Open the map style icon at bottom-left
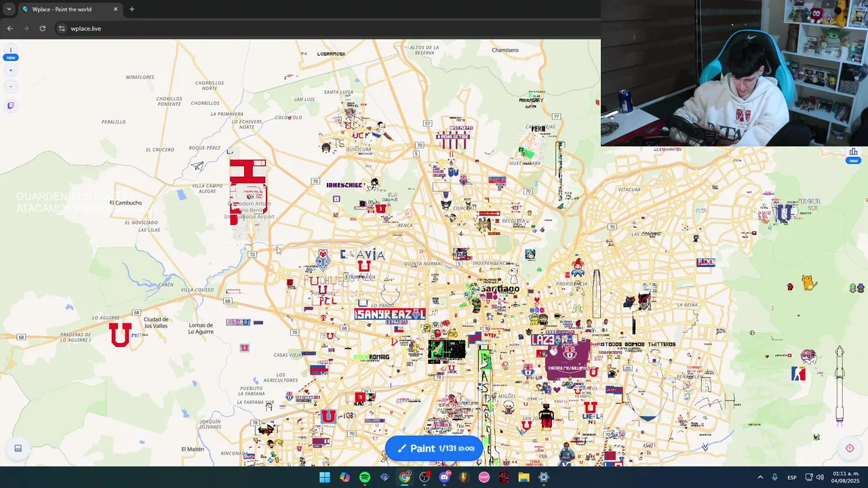The image size is (868, 488). click(18, 448)
